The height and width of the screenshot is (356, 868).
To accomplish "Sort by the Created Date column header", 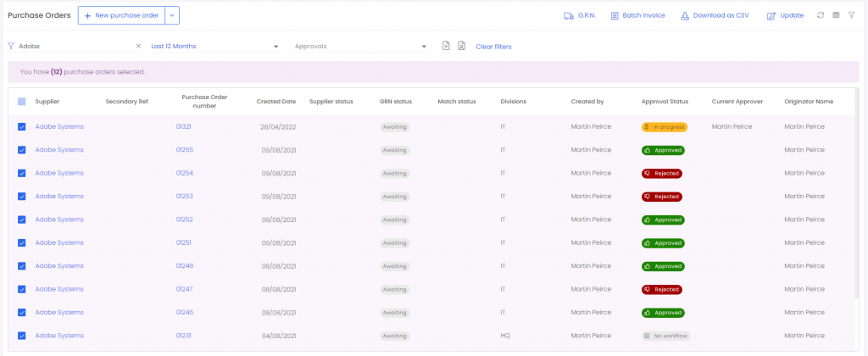I will (275, 102).
